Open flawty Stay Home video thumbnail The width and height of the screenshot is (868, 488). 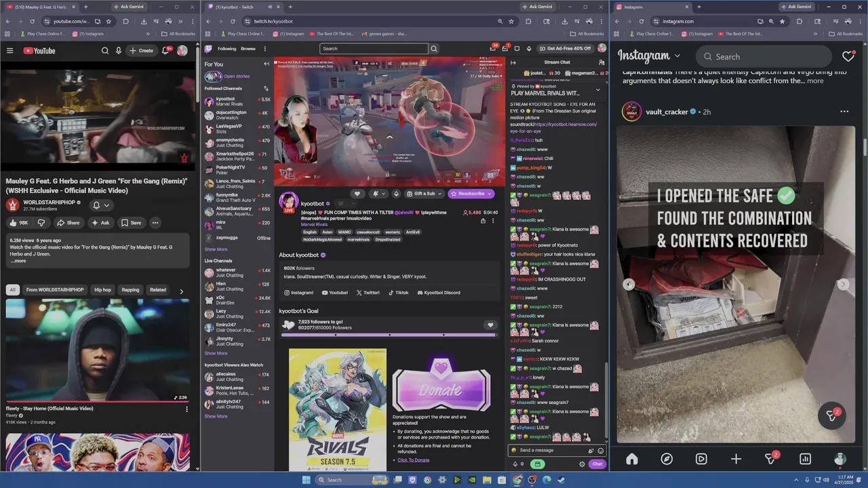click(98, 350)
